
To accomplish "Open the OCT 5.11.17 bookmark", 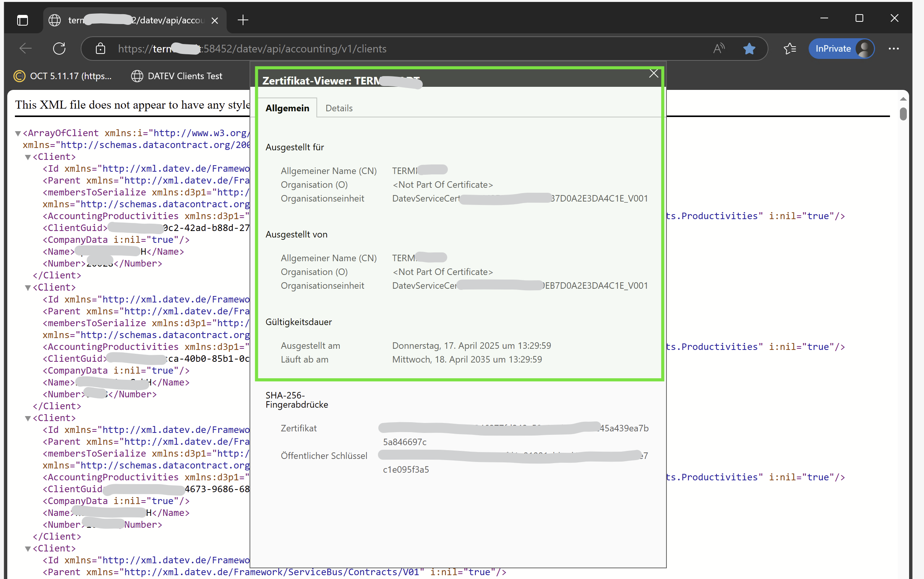I will click(63, 76).
